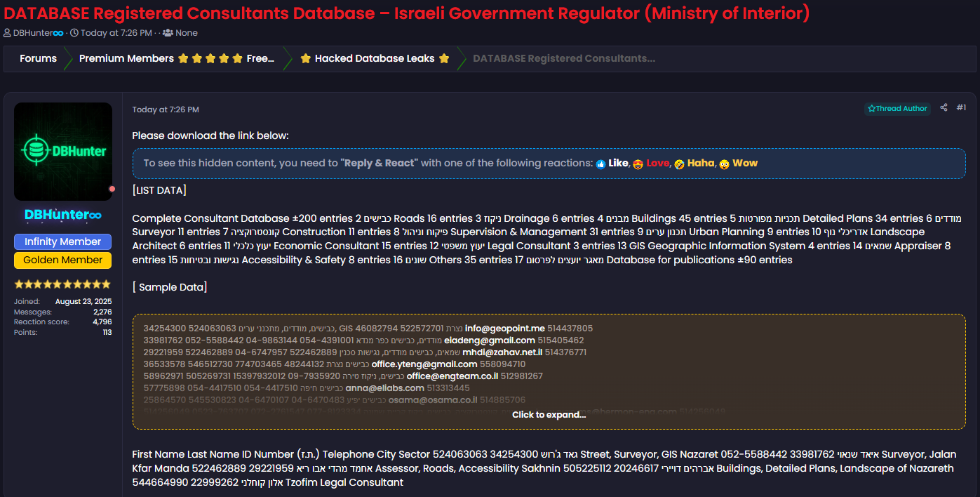
Task: Click the [ Sample Data] heading text
Action: [169, 287]
